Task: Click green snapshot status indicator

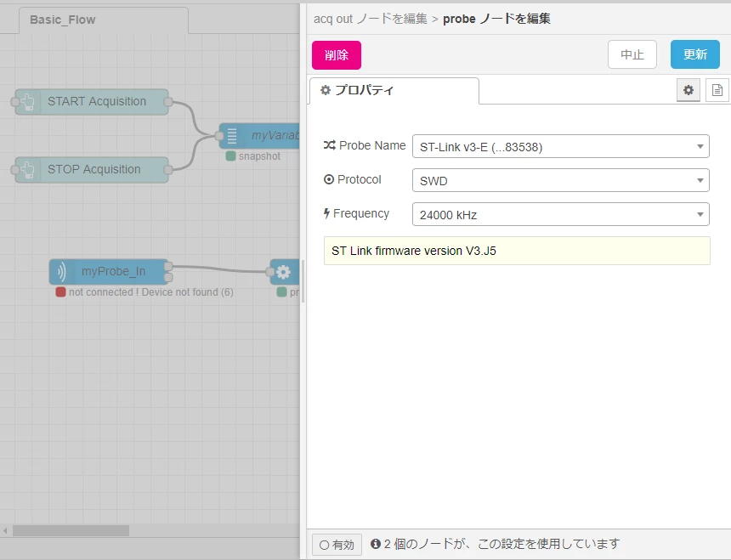Action: pos(230,156)
